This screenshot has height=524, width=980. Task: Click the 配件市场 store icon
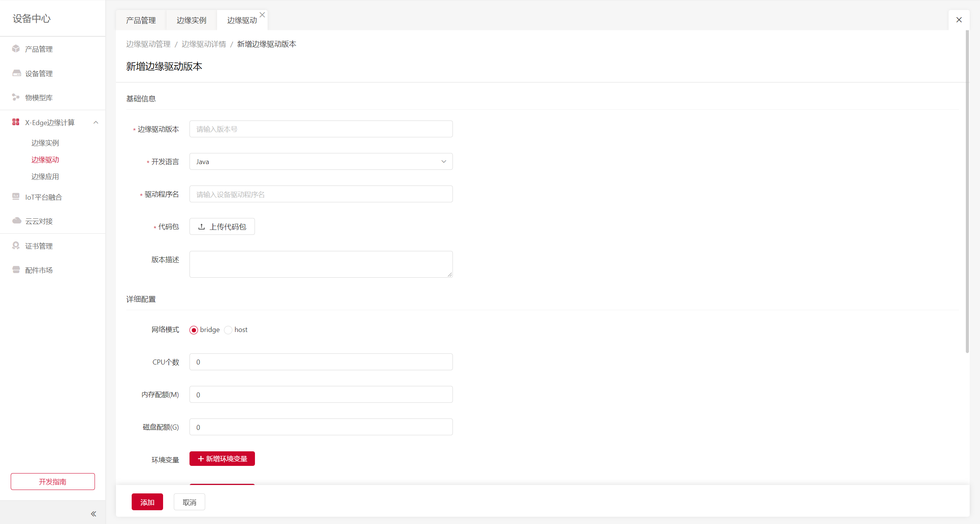click(x=16, y=270)
